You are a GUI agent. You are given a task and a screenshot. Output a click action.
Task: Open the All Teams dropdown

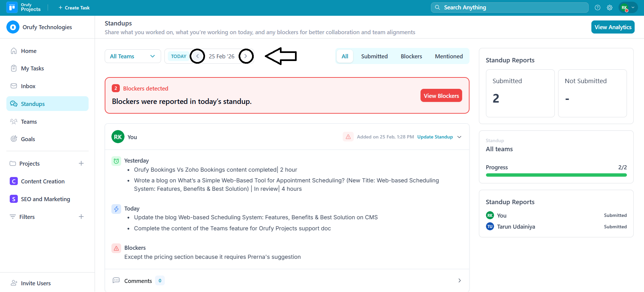pyautogui.click(x=133, y=56)
